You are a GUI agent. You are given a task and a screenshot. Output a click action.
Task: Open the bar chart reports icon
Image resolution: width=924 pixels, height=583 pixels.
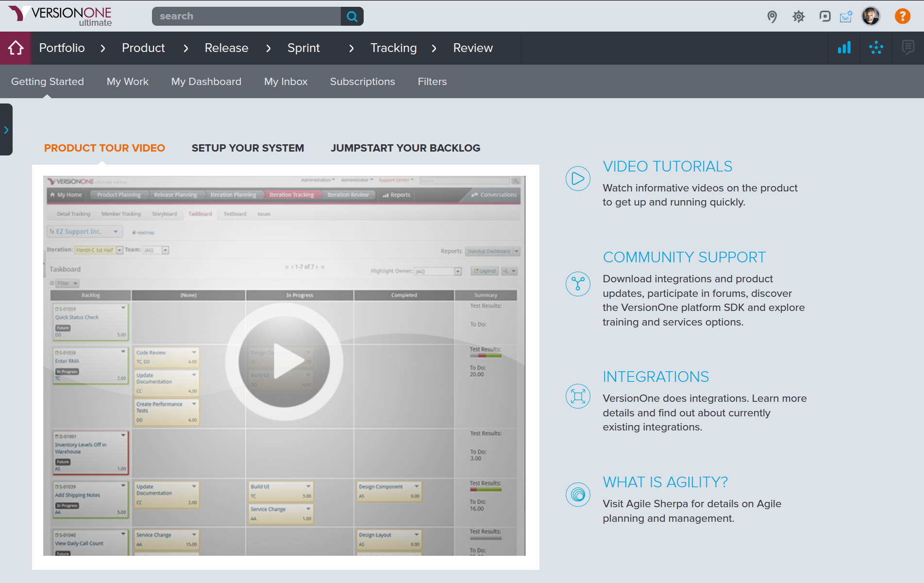[844, 48]
